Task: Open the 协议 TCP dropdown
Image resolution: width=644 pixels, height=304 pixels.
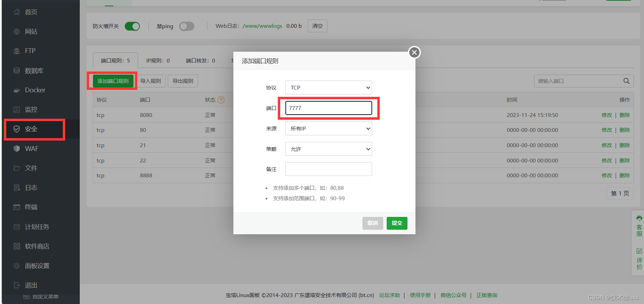Action: [x=328, y=87]
